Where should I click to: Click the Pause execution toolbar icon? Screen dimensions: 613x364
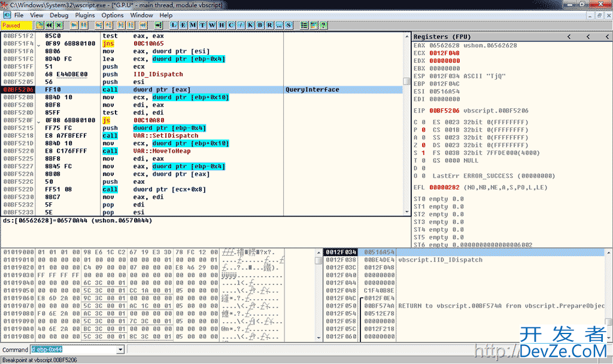(83, 25)
